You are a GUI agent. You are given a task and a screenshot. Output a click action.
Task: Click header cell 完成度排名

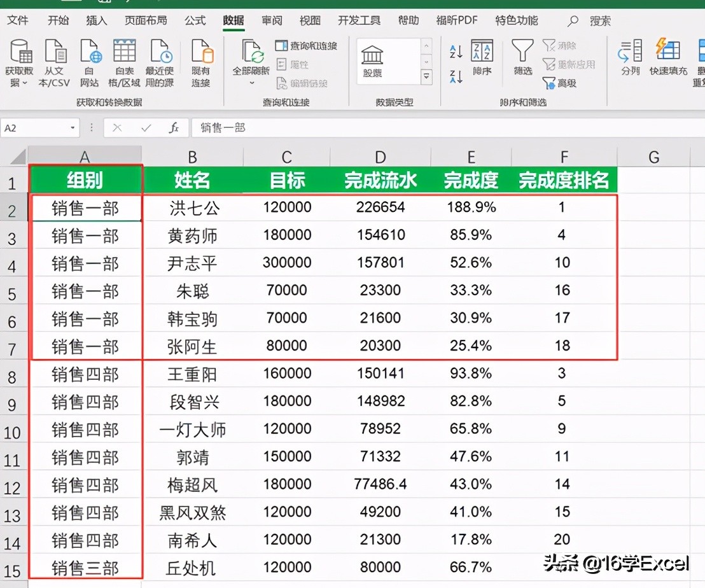[x=564, y=180]
